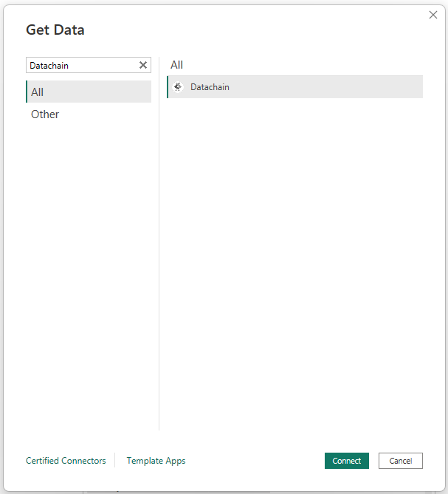Screen dimensions: 448x494
Task: Click empty space below the Datachain result
Action: [295, 258]
